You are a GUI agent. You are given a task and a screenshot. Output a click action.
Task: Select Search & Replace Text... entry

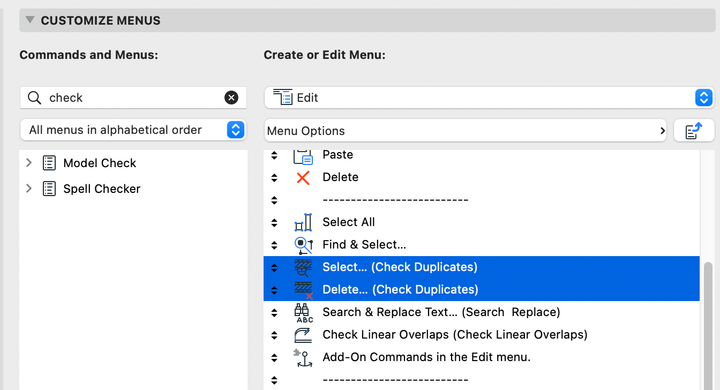[441, 312]
